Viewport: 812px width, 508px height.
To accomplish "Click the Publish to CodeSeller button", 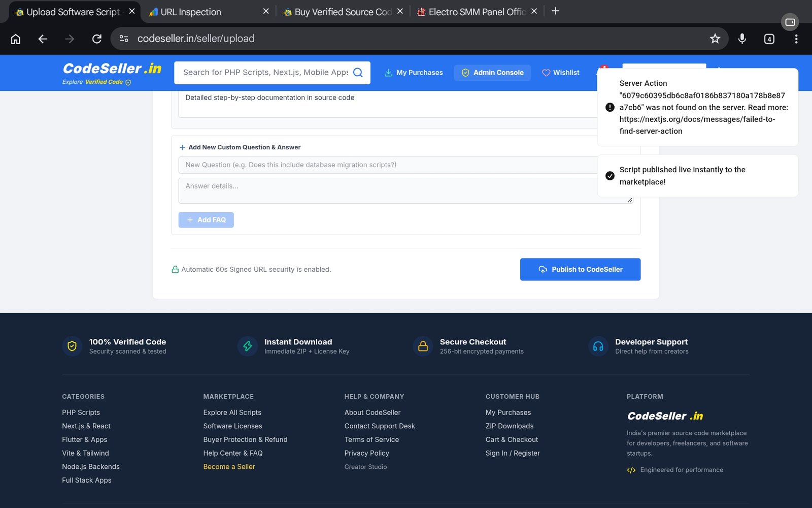I will pos(580,269).
